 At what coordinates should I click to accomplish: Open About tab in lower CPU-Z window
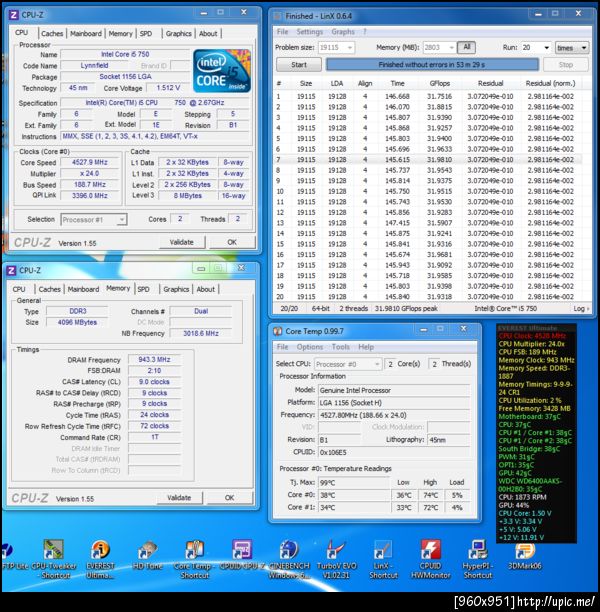(x=206, y=289)
